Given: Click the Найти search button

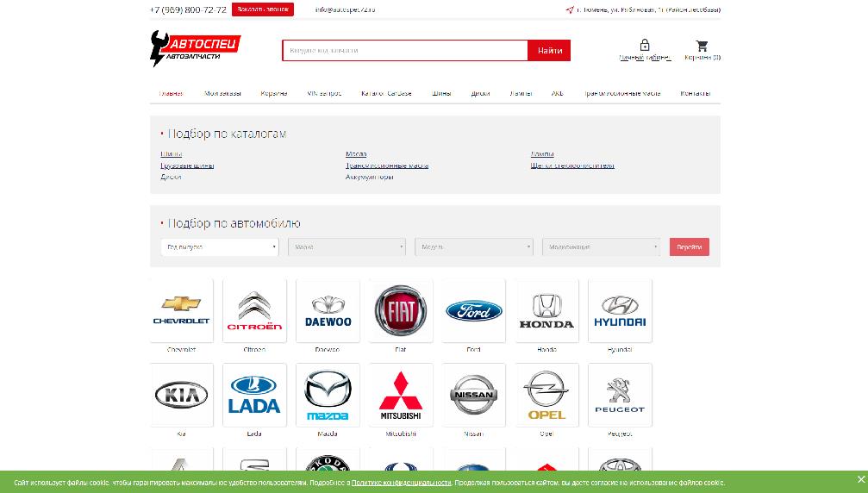Looking at the screenshot, I should (549, 50).
